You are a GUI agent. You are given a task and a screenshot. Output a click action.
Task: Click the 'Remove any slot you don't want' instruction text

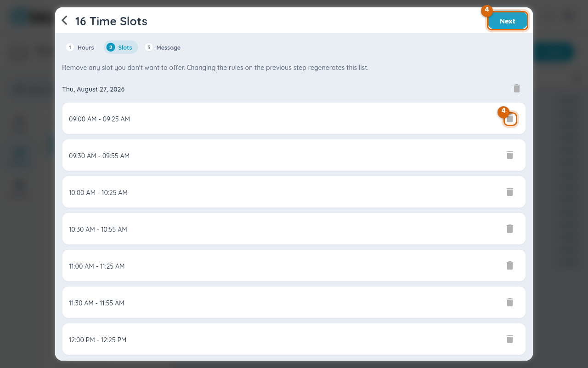click(x=215, y=68)
